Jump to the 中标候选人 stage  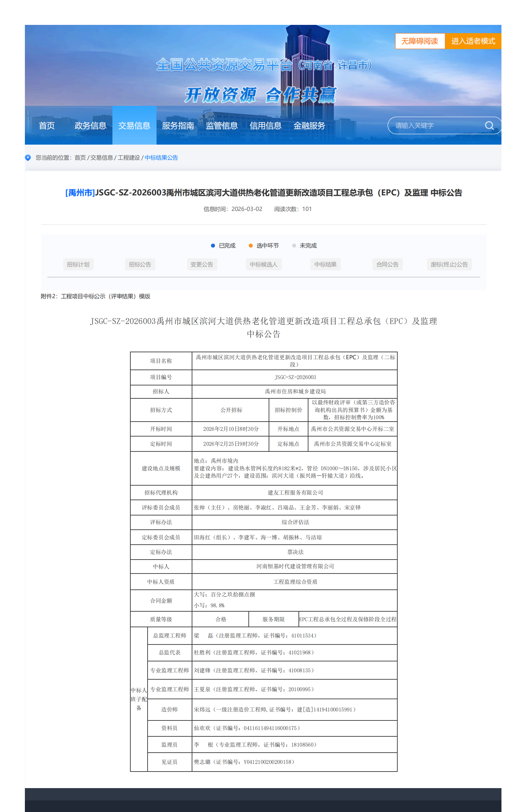click(263, 264)
